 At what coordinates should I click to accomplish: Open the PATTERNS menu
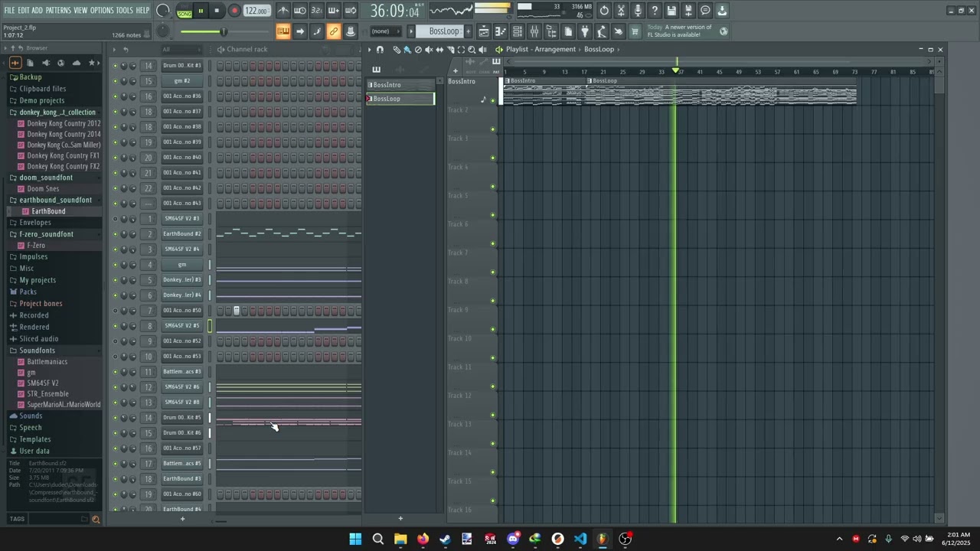[58, 11]
